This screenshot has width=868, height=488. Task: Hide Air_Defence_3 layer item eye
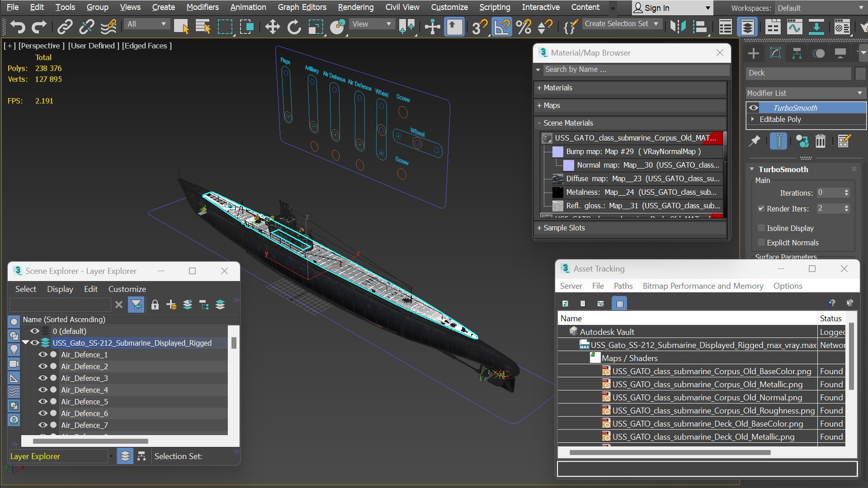click(43, 378)
